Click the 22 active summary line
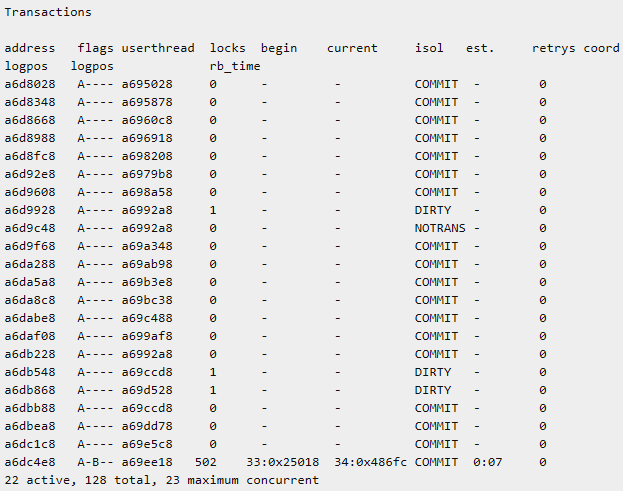Image resolution: width=623 pixels, height=491 pixels. tap(162, 480)
